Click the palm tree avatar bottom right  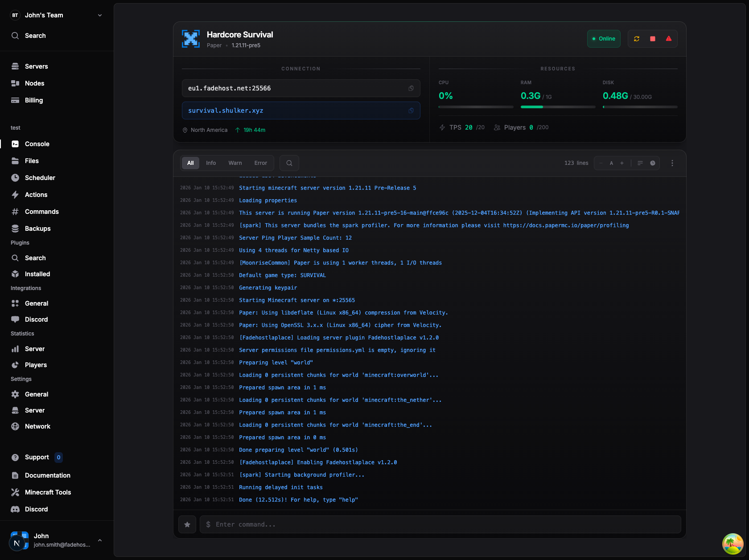coord(733,544)
